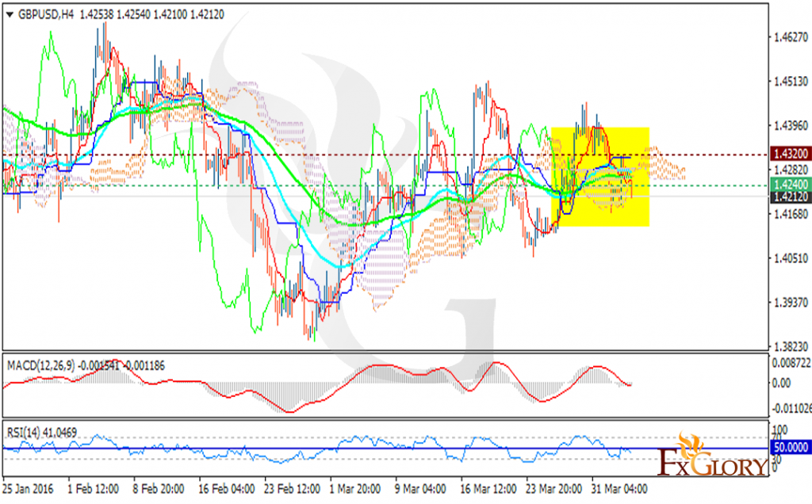Click the -0.011026 MACD scale value

(x=791, y=408)
